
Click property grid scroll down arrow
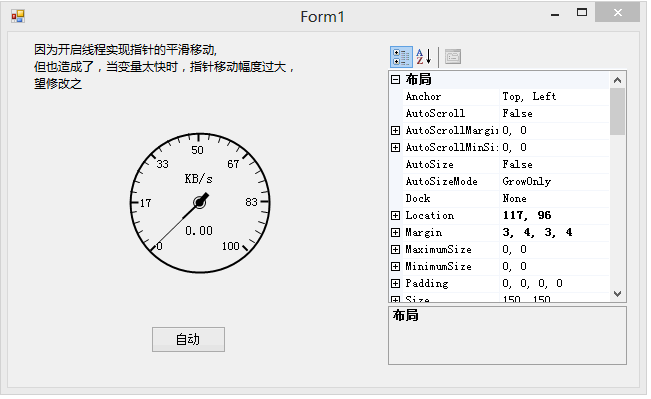pyautogui.click(x=617, y=294)
